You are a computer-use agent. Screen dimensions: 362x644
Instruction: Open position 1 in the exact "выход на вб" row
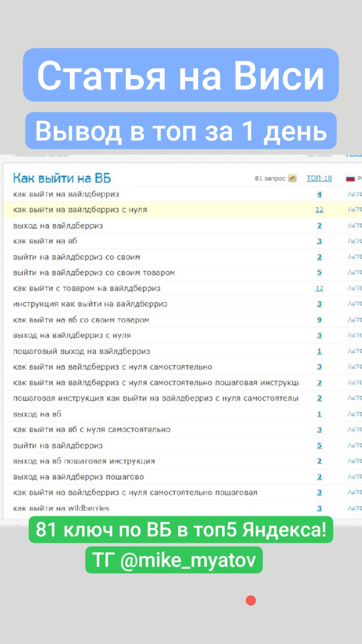pyautogui.click(x=319, y=414)
